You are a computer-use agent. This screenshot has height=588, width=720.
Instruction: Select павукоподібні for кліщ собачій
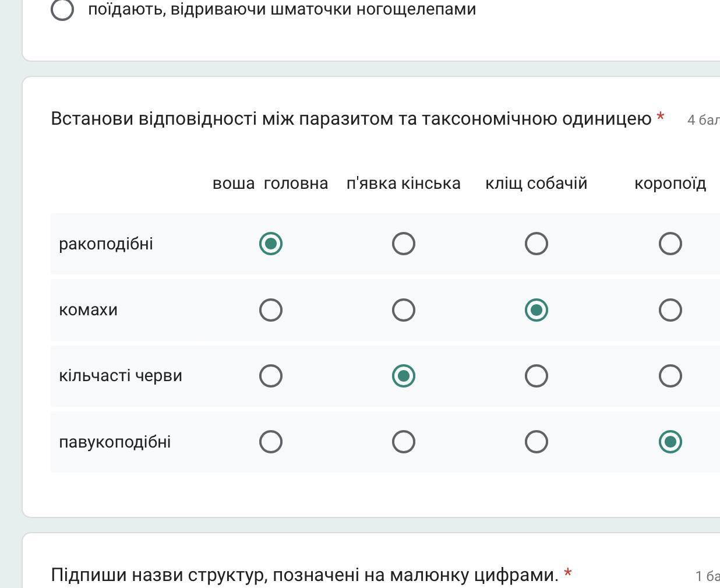pos(537,442)
